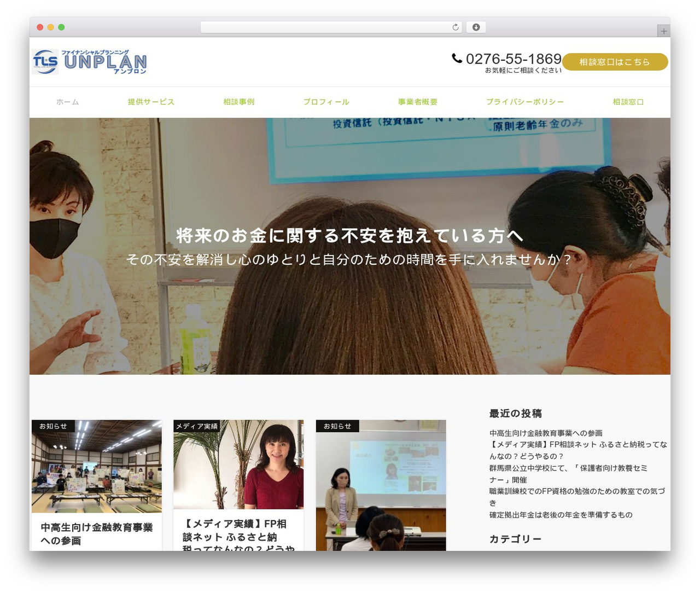Click sidebar link 確定拠出年金は老後の年金
The image size is (700, 593).
(561, 515)
